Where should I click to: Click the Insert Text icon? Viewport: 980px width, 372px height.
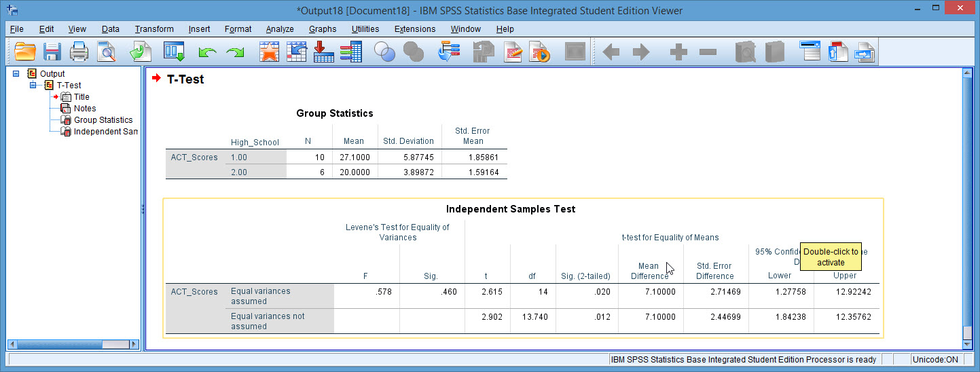click(865, 52)
